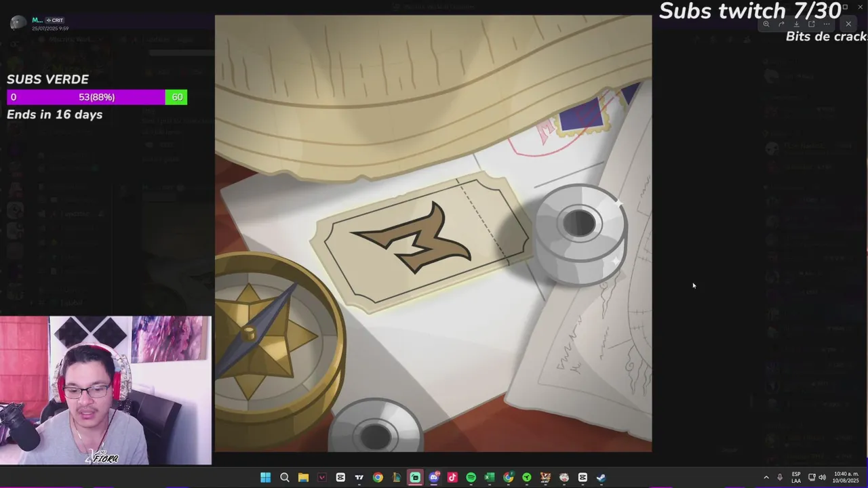Switch to Discord in taskbar
Viewport: 868px width, 488px height.
click(x=434, y=478)
